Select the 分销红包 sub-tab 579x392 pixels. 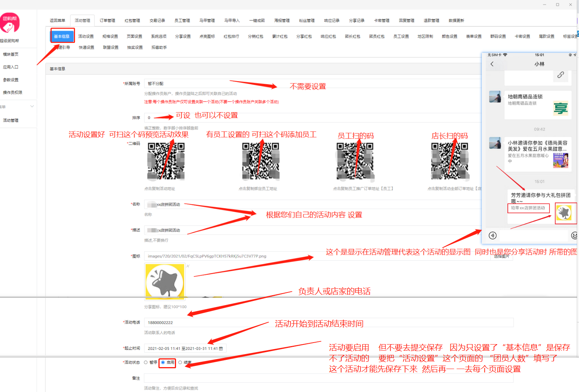point(256,36)
